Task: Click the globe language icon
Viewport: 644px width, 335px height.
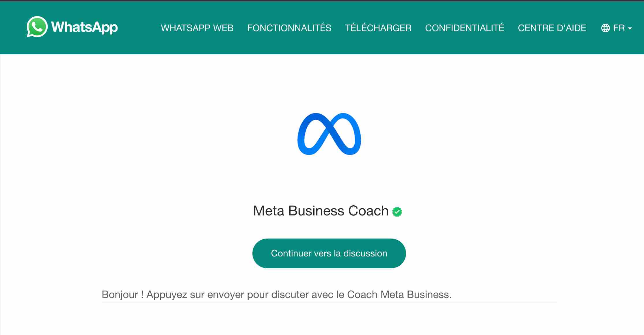Action: tap(605, 28)
